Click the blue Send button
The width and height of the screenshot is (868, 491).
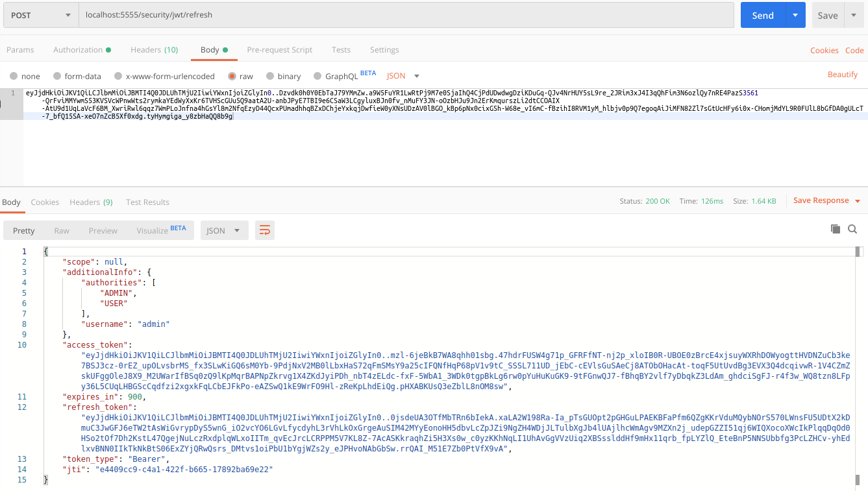(x=763, y=15)
